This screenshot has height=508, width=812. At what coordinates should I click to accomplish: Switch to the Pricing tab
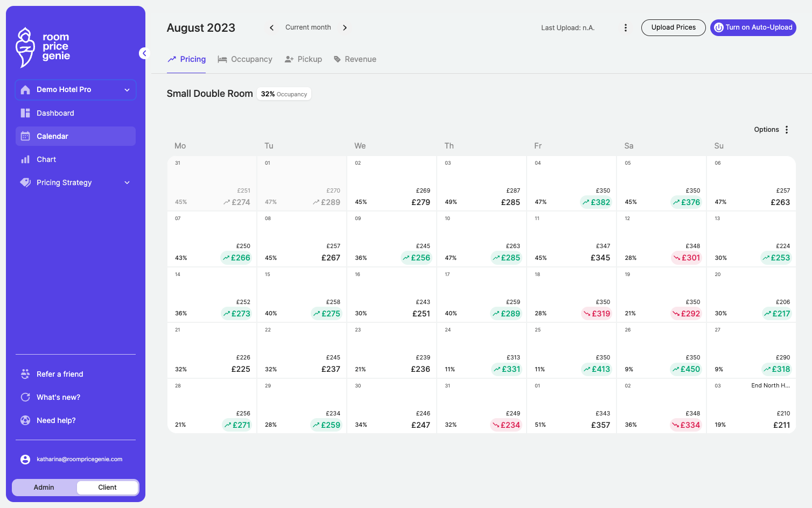[x=186, y=59]
